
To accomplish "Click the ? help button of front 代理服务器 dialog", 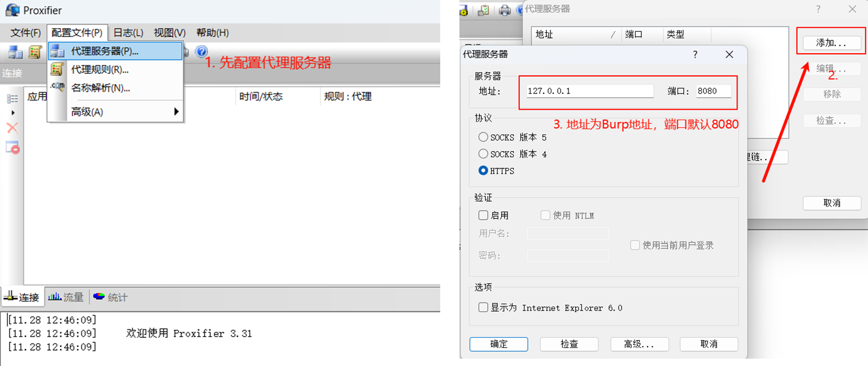I will (695, 54).
